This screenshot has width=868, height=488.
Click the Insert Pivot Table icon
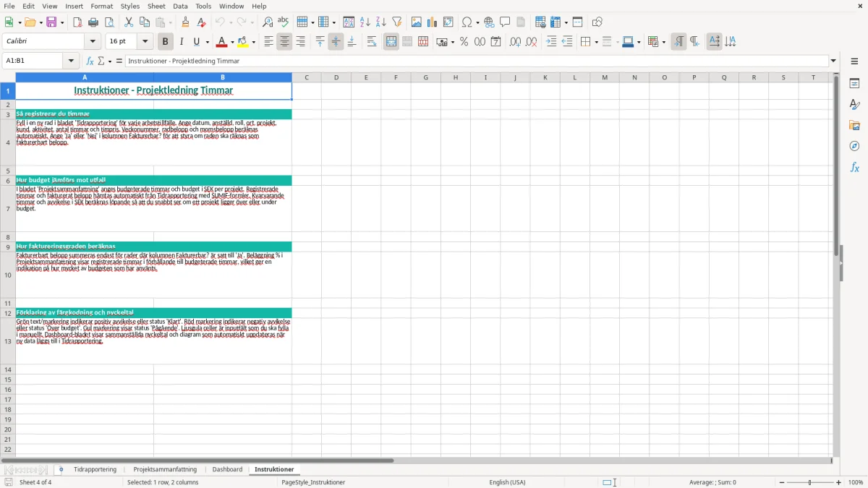click(x=448, y=22)
